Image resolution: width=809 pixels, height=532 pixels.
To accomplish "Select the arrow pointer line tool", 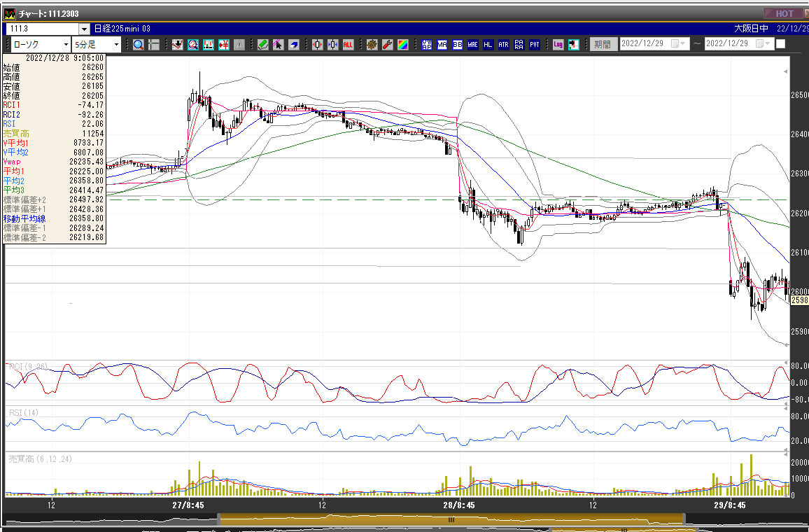I will pyautogui.click(x=278, y=45).
